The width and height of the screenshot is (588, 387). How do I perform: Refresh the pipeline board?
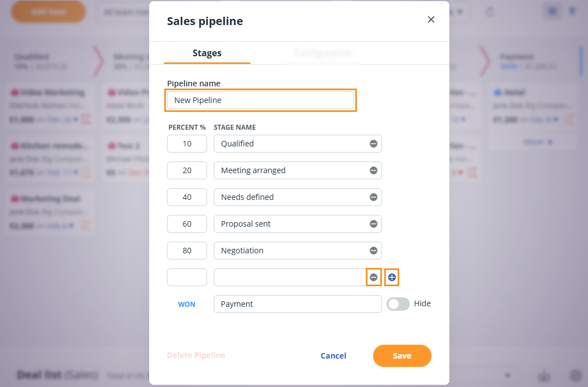pyautogui.click(x=489, y=11)
